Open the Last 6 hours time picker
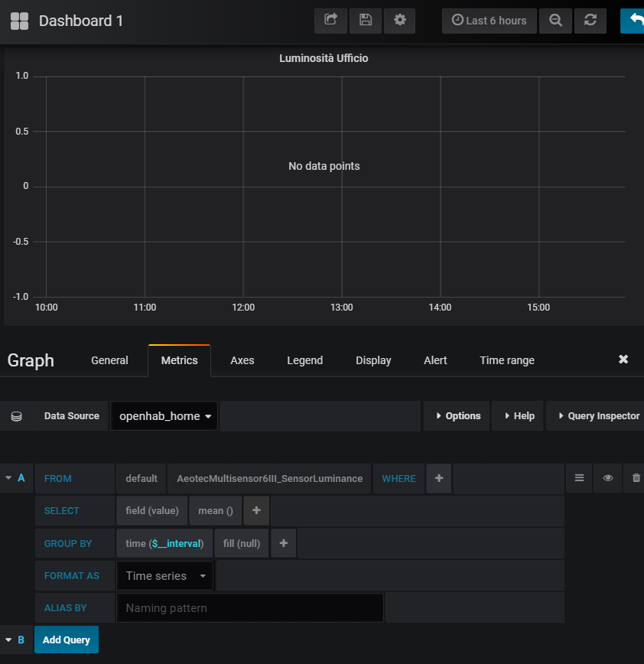Image resolution: width=644 pixels, height=664 pixels. (x=489, y=21)
